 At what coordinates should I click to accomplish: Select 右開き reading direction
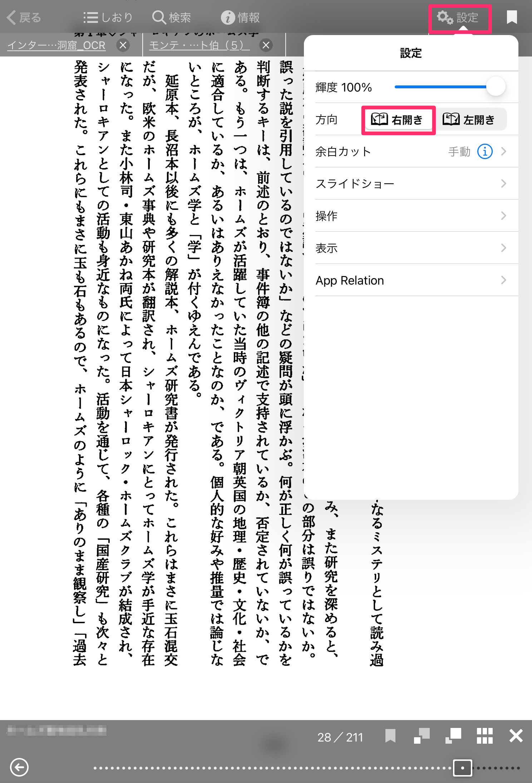pyautogui.click(x=398, y=120)
